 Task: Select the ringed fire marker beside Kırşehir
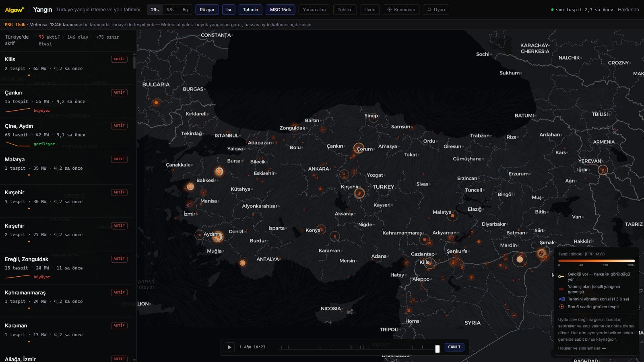click(x=359, y=193)
